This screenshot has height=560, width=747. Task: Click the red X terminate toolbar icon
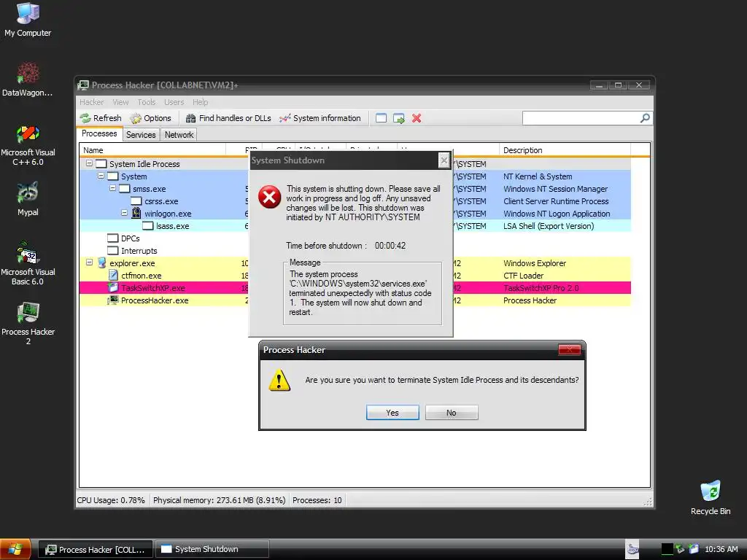pos(417,118)
